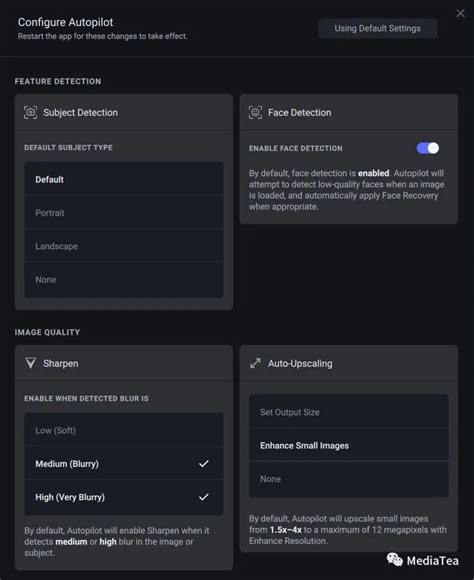This screenshot has height=580, width=474.
Task: Choose None under Auto-Upscaling
Action: 349,479
